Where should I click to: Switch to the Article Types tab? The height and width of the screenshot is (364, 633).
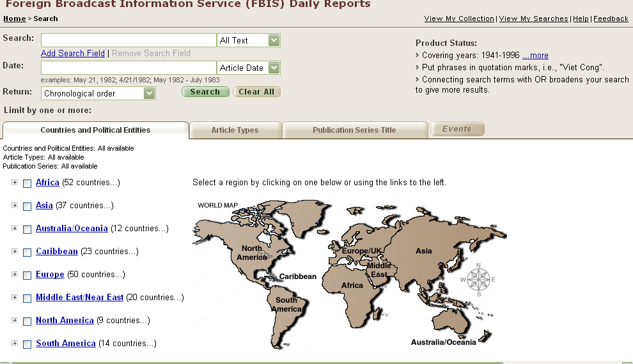[235, 130]
